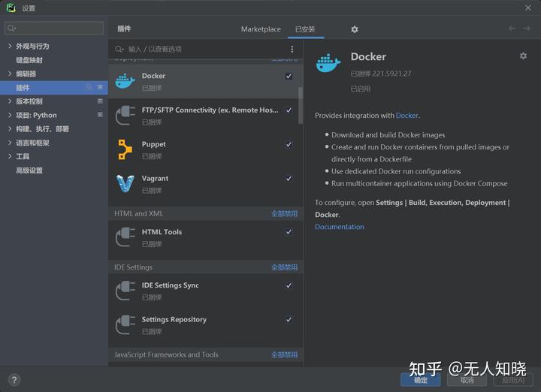Click project-level icon beside 项目: Python
The image size is (541, 392).
100,114
